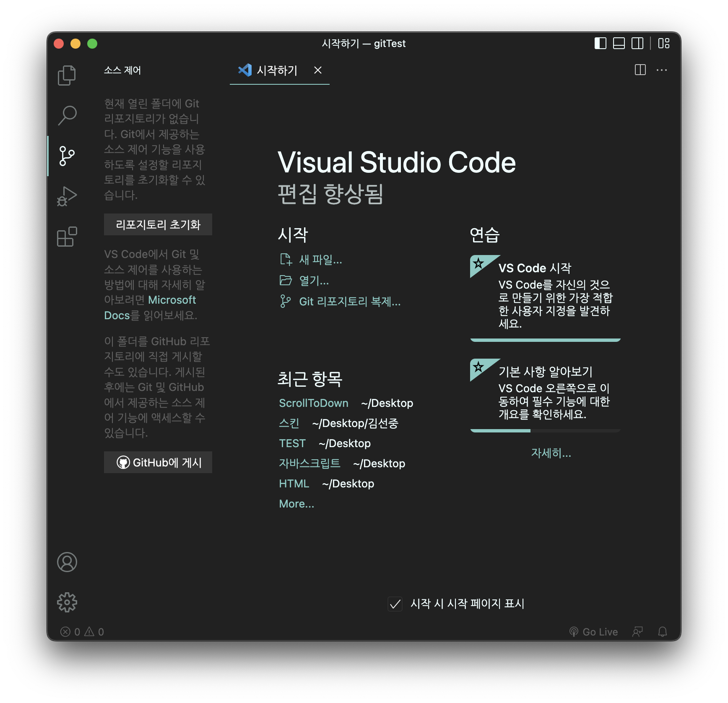Click the errors count status item

coord(70,632)
